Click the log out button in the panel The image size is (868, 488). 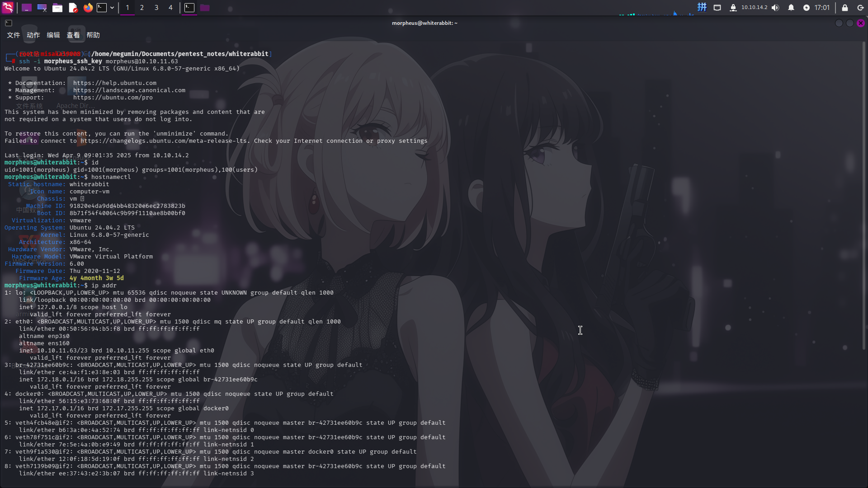point(860,8)
